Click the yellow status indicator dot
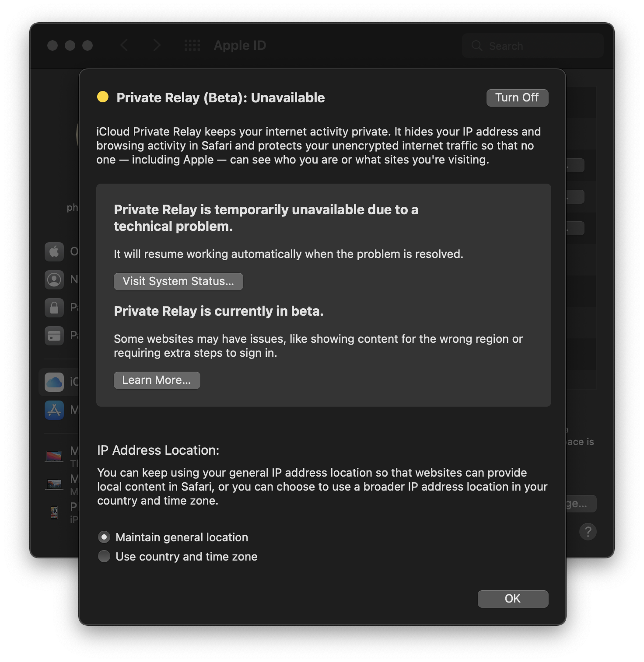The image size is (644, 662). [103, 97]
